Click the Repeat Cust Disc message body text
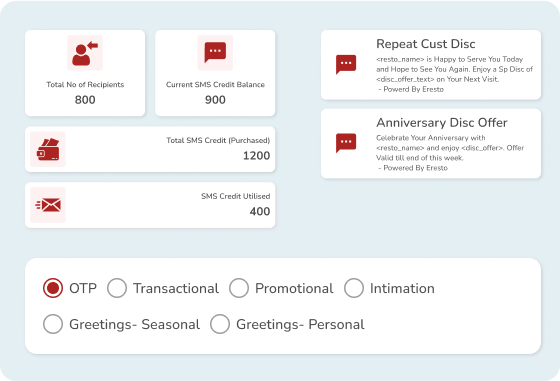This screenshot has height=381, width=560. 454,74
